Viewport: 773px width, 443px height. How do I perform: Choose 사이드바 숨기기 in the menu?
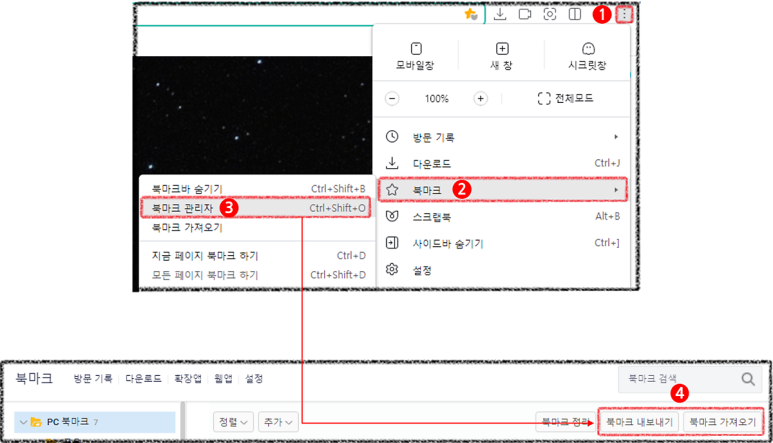pyautogui.click(x=502, y=243)
